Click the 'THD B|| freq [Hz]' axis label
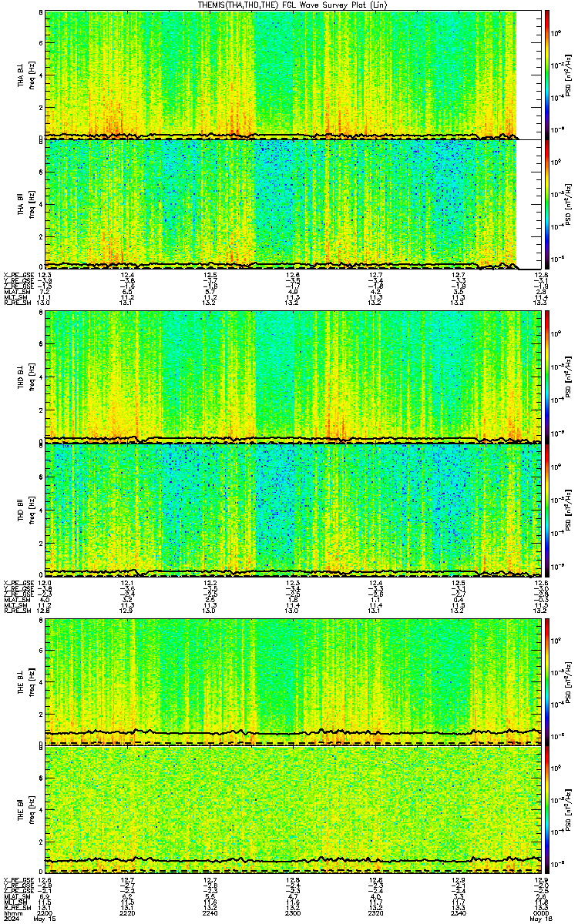The width and height of the screenshot is (578, 924). pyautogui.click(x=27, y=510)
